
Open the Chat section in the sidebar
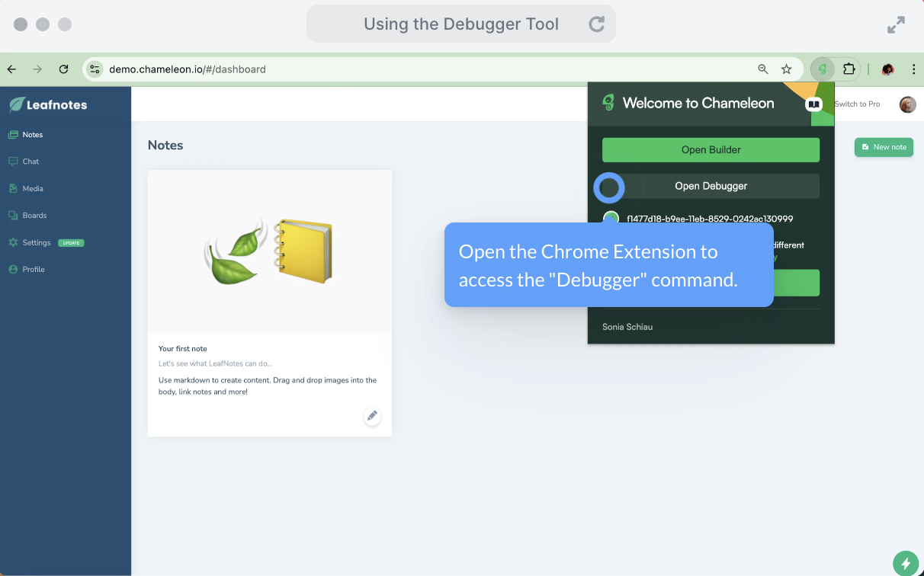[30, 161]
